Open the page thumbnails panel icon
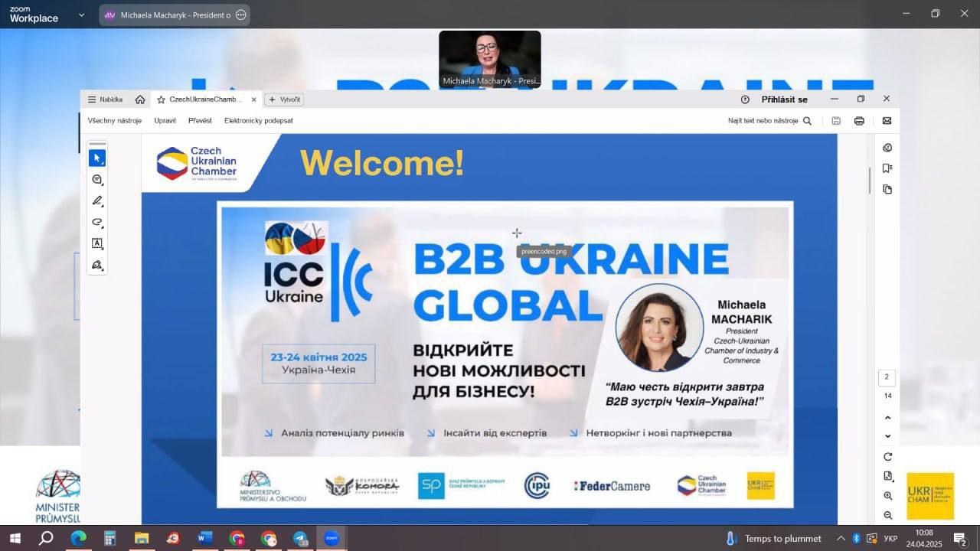The height and width of the screenshot is (551, 980). (887, 189)
